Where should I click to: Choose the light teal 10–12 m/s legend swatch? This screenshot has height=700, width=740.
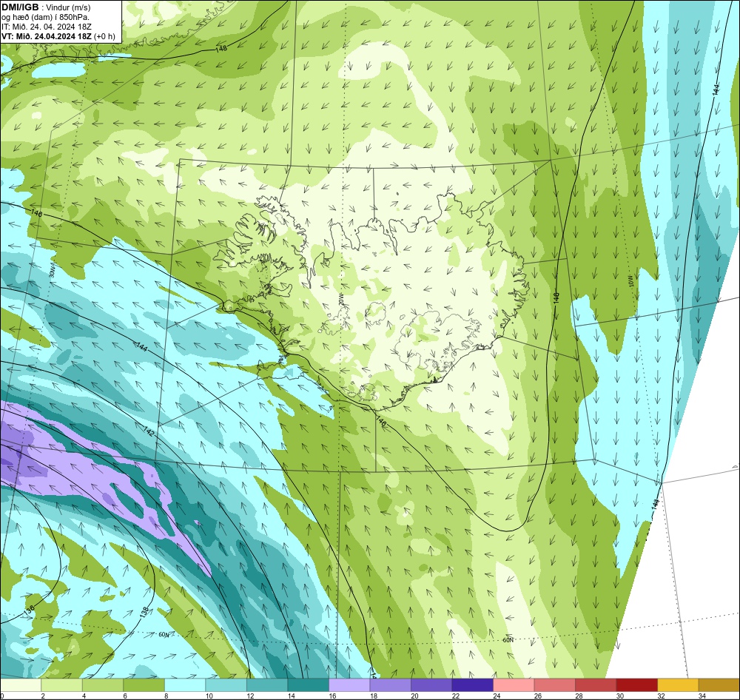click(226, 685)
